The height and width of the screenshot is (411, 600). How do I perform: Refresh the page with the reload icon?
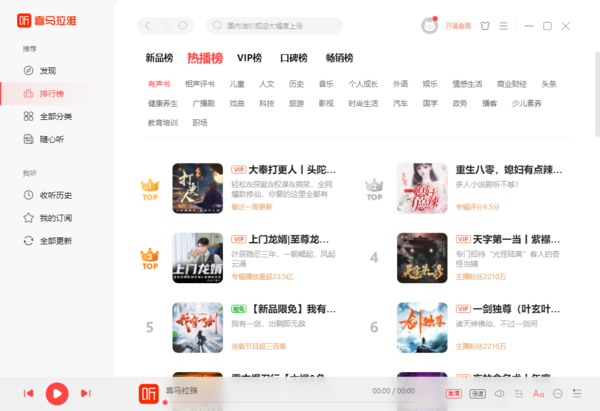(183, 26)
